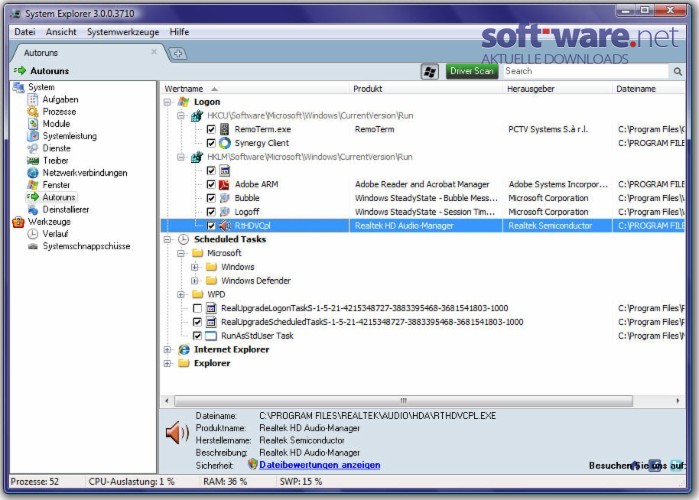
Task: Uncheck the Synergy Client checkbox
Action: click(211, 143)
